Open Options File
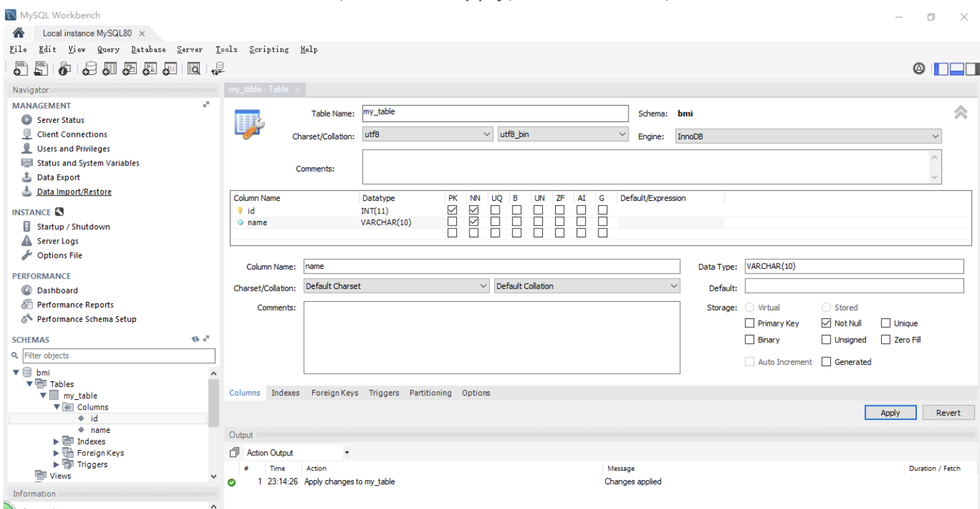 click(60, 255)
